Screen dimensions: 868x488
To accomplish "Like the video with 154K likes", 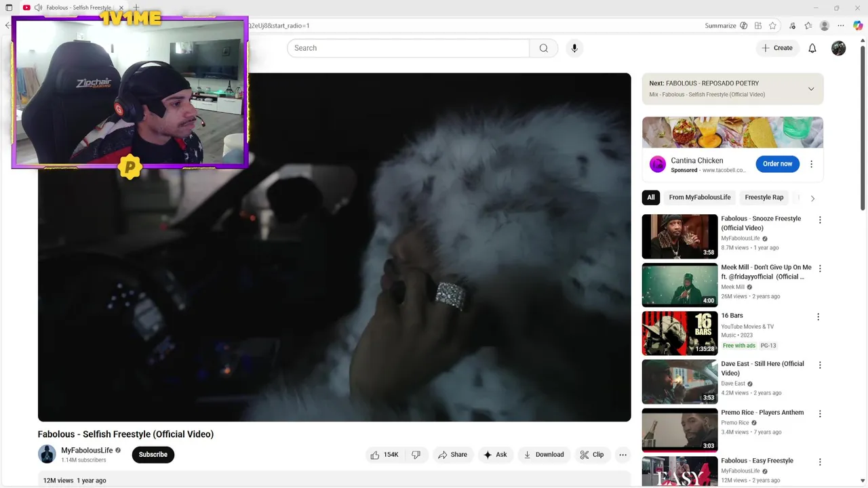I will tap(384, 455).
